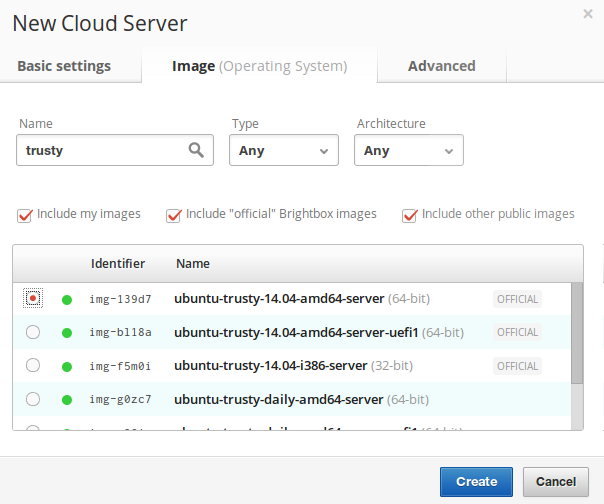Image resolution: width=604 pixels, height=504 pixels.
Task: Click image name ubuntu-trusty-daily-amd64-server
Action: pyautogui.click(x=279, y=399)
